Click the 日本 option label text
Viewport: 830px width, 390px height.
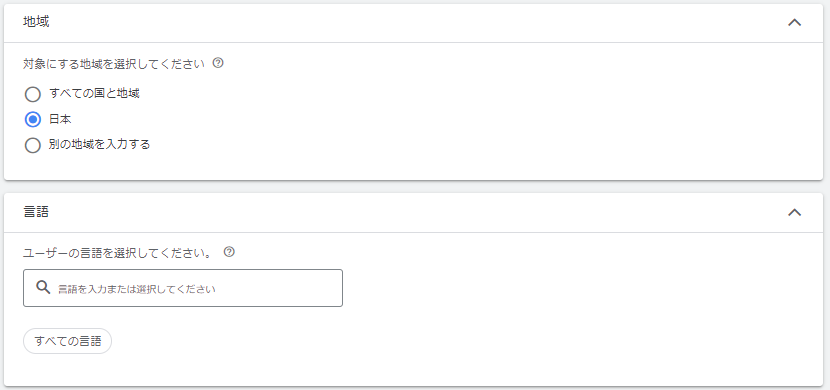coord(60,120)
